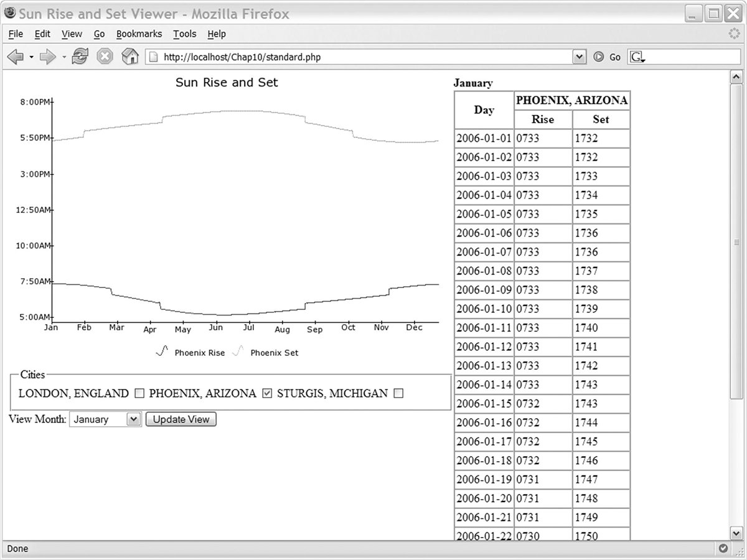The image size is (747, 560).
Task: Uncheck the PHOENIX, ARIZONA checkbox
Action: point(268,393)
